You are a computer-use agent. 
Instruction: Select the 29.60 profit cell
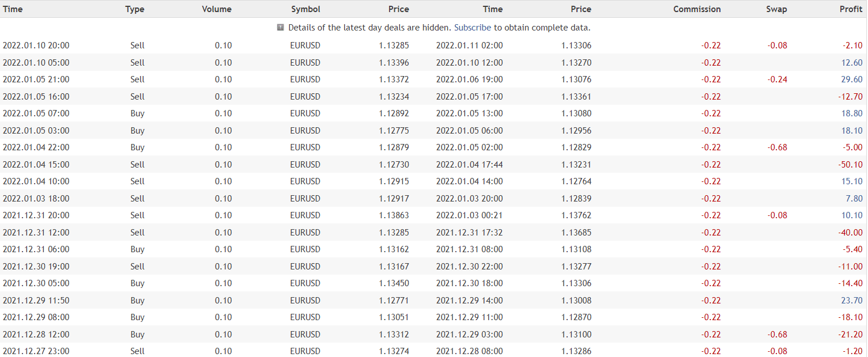pyautogui.click(x=852, y=79)
